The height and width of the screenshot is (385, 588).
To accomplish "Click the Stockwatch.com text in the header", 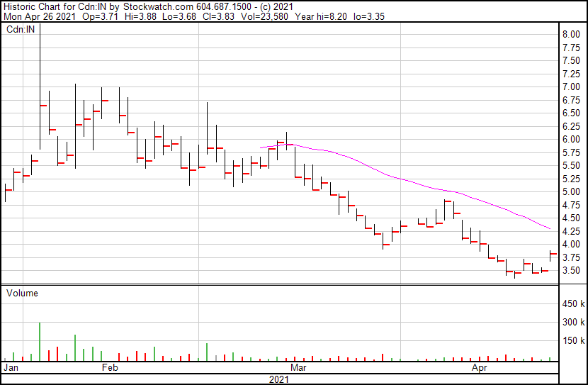I will click(158, 7).
